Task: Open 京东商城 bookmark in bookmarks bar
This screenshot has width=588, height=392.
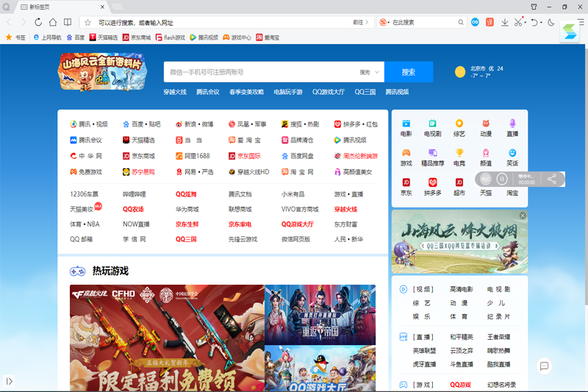Action: [x=137, y=38]
